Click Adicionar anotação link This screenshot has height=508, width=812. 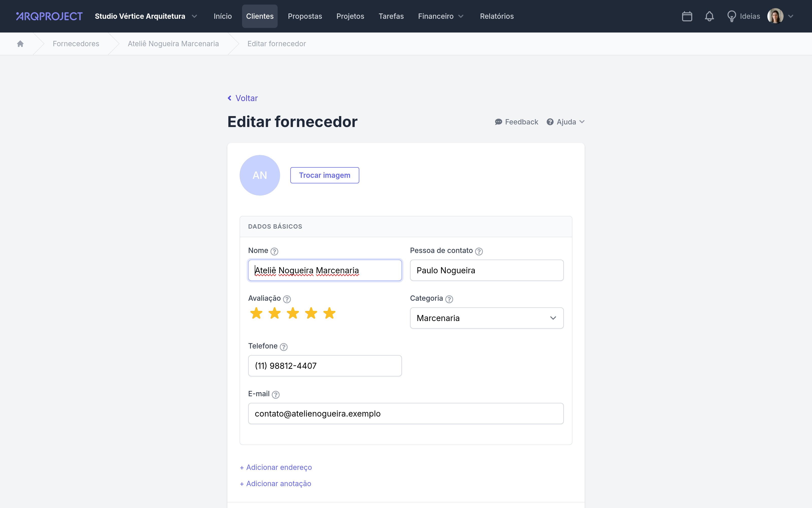point(276,483)
